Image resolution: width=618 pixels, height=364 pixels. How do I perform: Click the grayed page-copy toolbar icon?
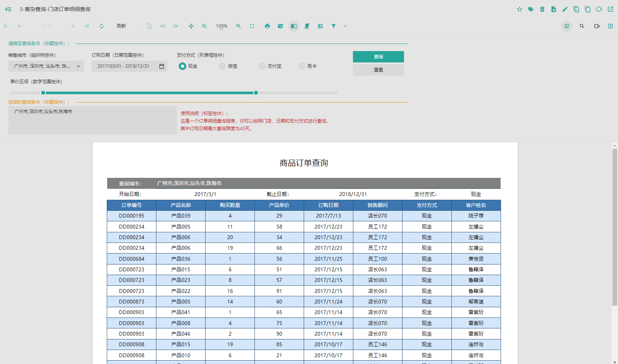[x=149, y=26]
